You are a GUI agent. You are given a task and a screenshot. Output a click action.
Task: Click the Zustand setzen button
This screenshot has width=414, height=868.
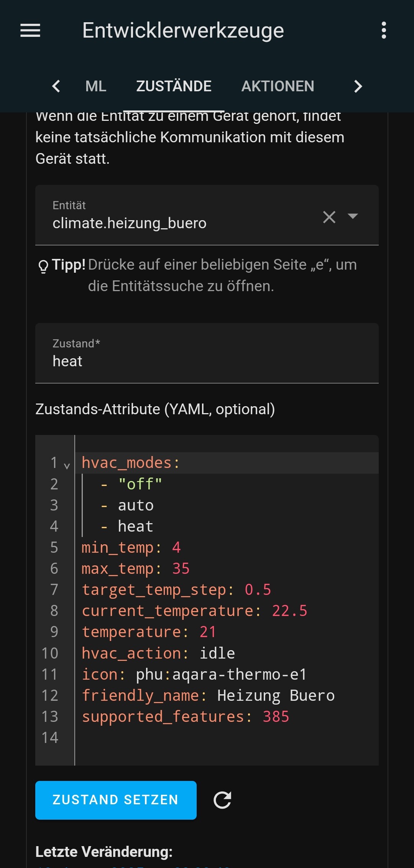(116, 800)
